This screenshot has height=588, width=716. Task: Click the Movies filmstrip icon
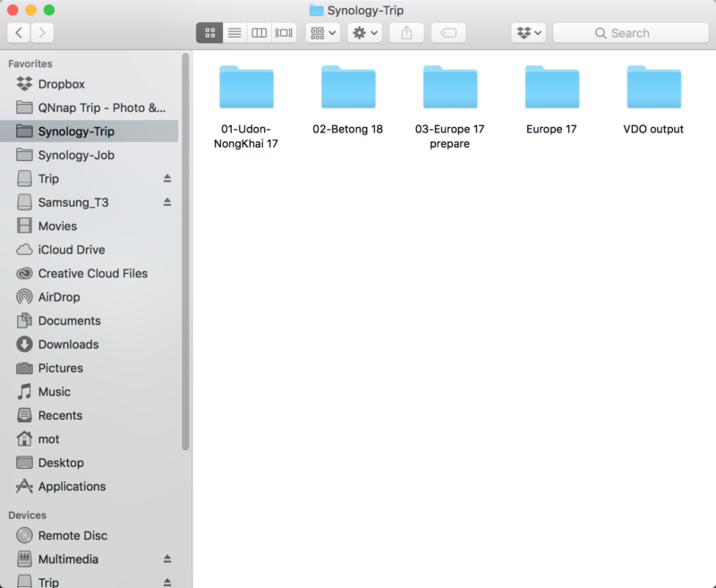click(x=24, y=226)
